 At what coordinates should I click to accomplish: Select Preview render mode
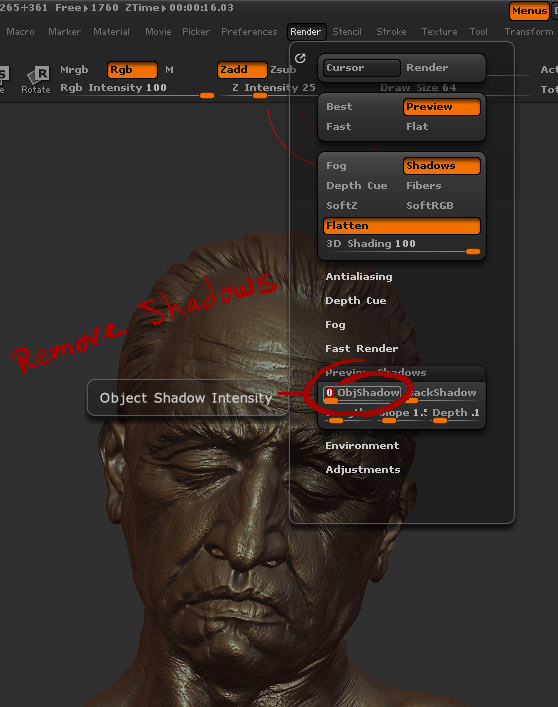442,107
